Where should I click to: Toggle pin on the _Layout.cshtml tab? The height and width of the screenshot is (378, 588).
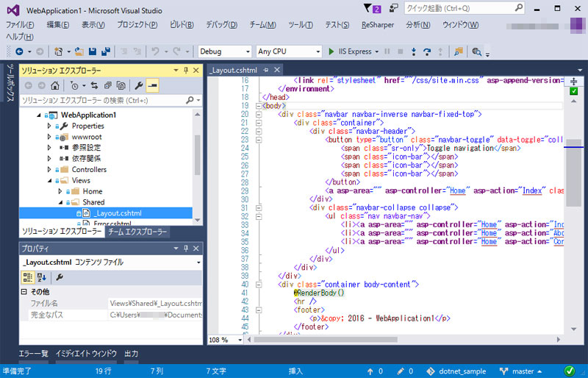pos(266,70)
